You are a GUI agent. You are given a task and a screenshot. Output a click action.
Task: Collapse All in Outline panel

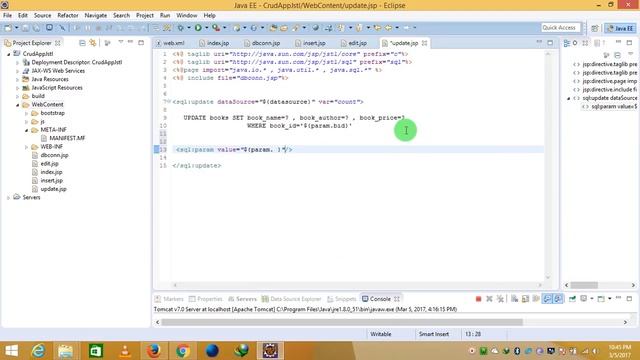(x=617, y=55)
